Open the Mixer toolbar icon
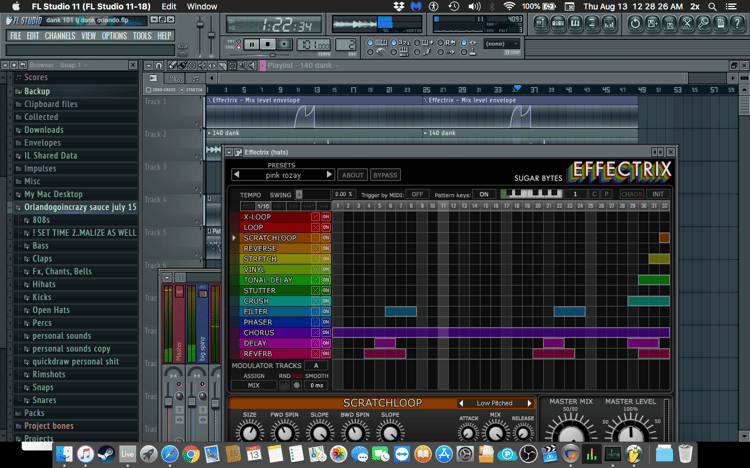Viewport: 750px width, 468px height. click(x=609, y=23)
